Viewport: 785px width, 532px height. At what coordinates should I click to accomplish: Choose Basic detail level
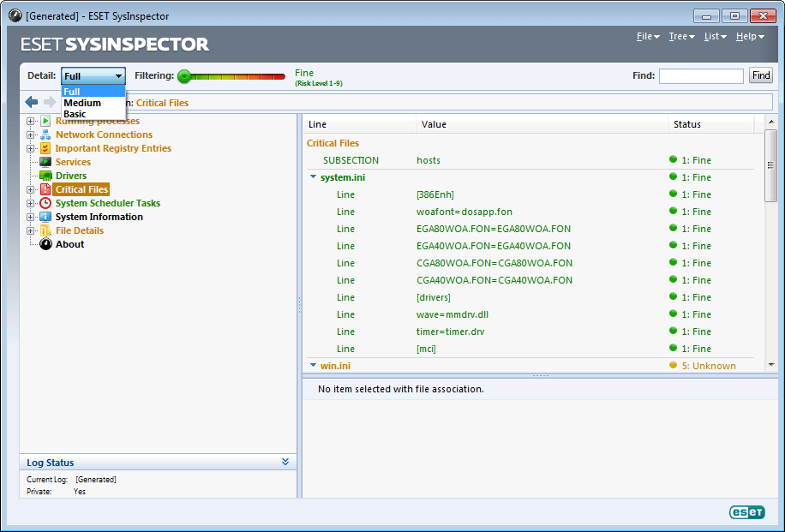pyautogui.click(x=93, y=114)
